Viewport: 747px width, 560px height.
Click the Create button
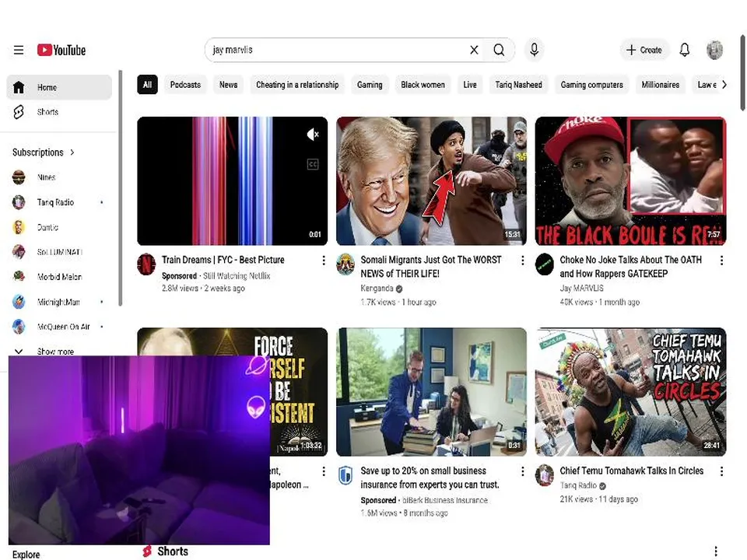644,50
